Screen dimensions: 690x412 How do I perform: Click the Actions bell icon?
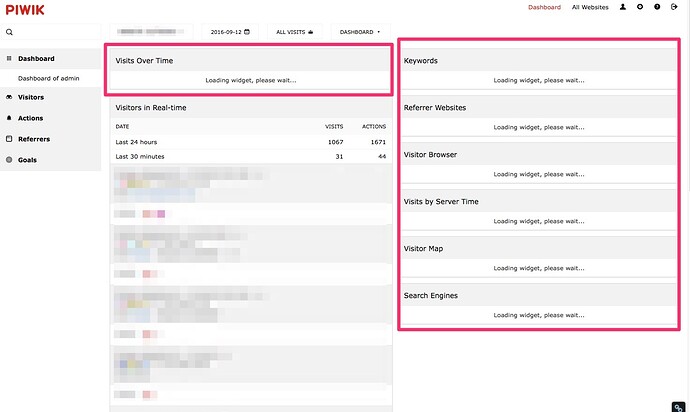(9, 118)
